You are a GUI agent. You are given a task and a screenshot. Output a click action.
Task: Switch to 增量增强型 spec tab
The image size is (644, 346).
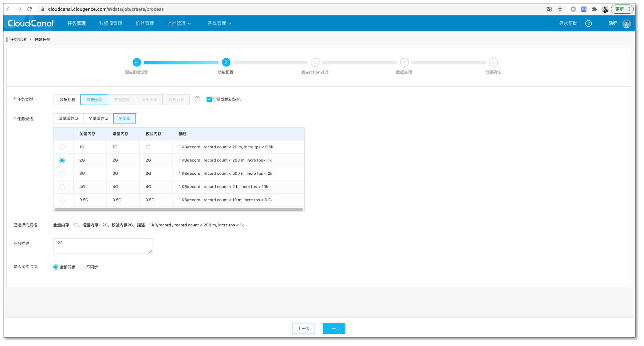click(68, 118)
